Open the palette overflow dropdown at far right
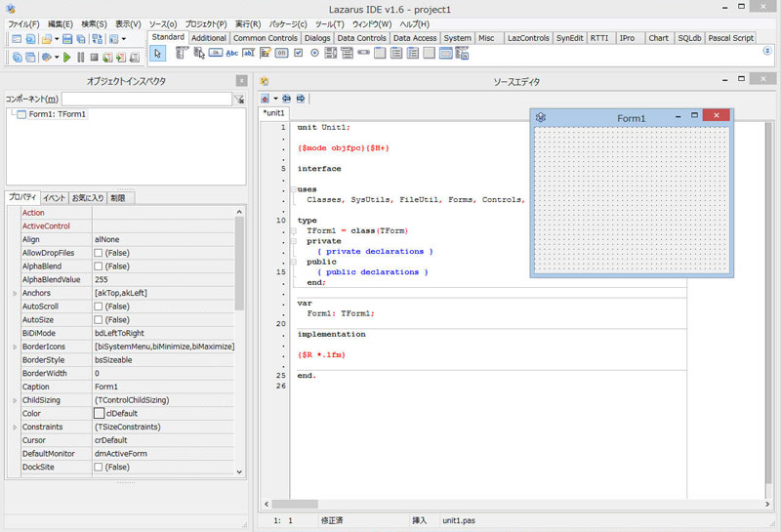The image size is (781, 532). (767, 51)
